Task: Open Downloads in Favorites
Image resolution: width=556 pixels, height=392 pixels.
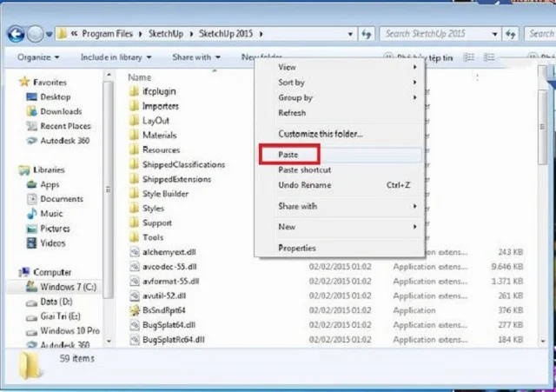Action: click(61, 111)
